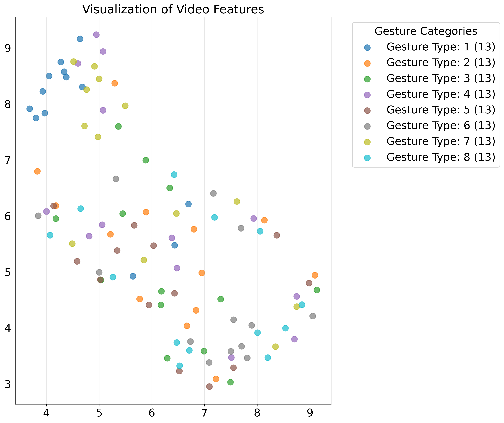Click the x-axis tick label 9

tap(310, 413)
